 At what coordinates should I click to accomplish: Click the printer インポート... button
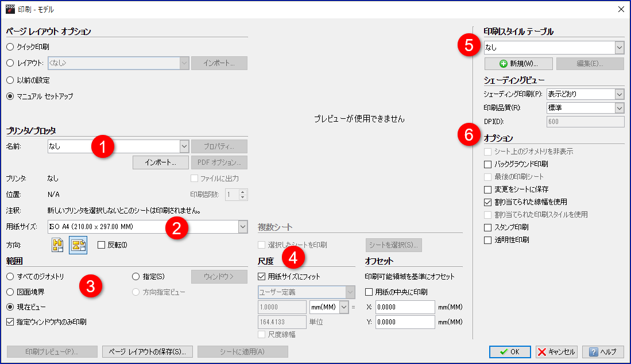pyautogui.click(x=161, y=162)
